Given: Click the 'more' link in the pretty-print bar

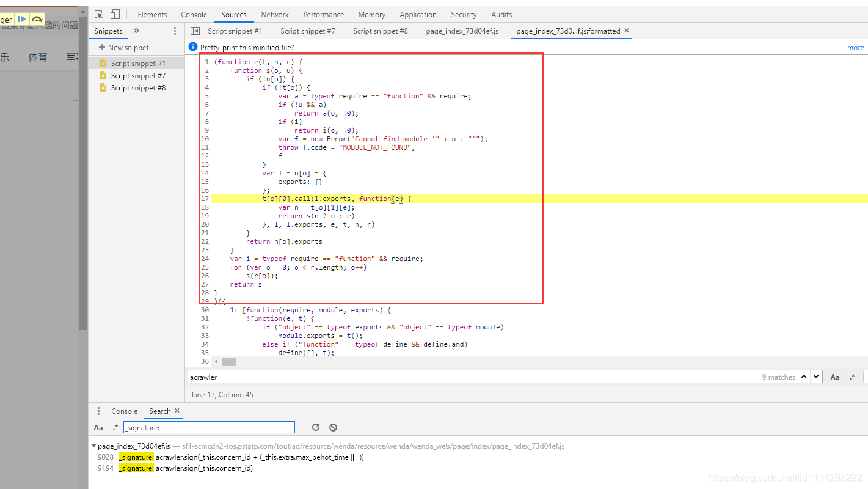Looking at the screenshot, I should [x=855, y=48].
